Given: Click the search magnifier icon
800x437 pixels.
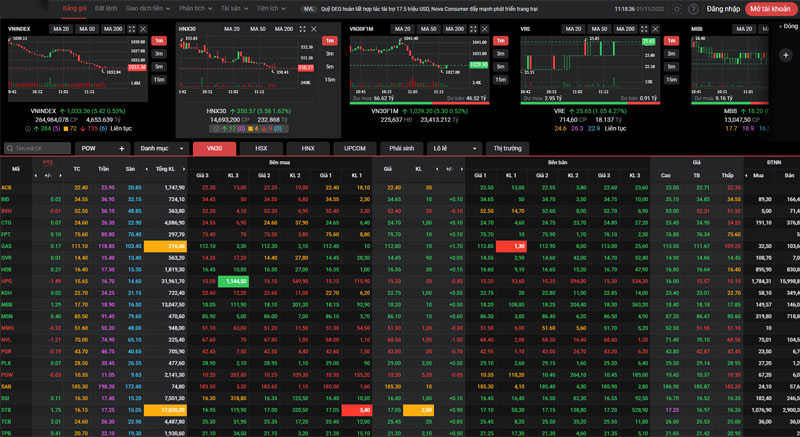Looking at the screenshot, I should [9, 148].
